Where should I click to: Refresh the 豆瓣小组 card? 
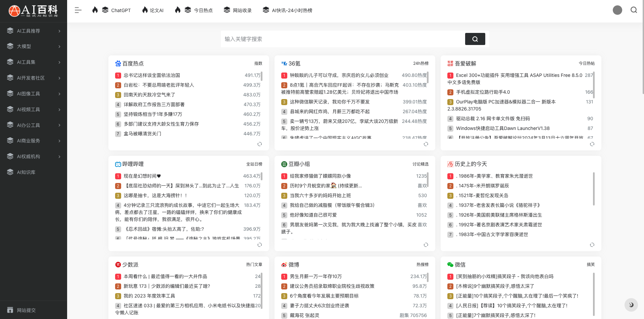(x=426, y=245)
